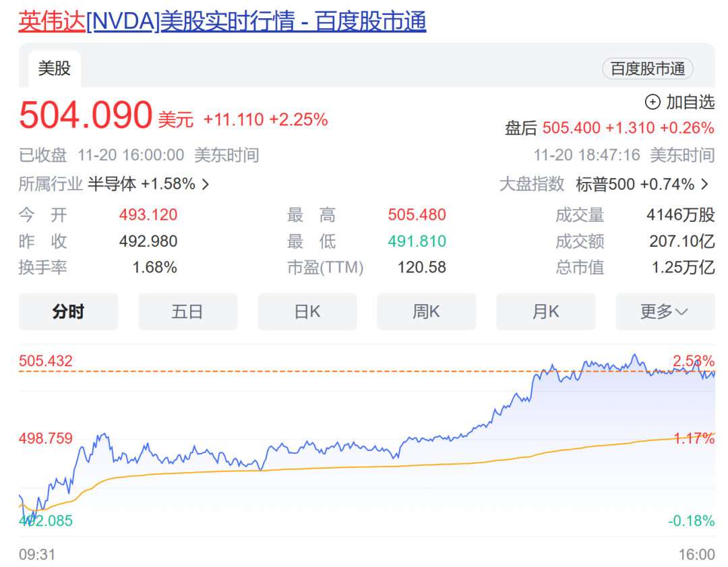Click the 最低 value 491.810
Image resolution: width=728 pixels, height=567 pixels.
tap(417, 241)
